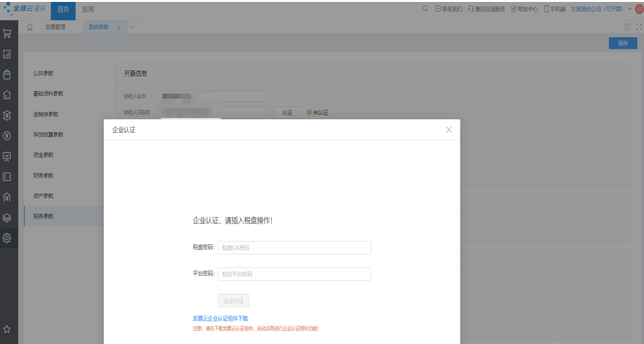
Task: Click the search magnifier icon in header
Action: (x=425, y=8)
